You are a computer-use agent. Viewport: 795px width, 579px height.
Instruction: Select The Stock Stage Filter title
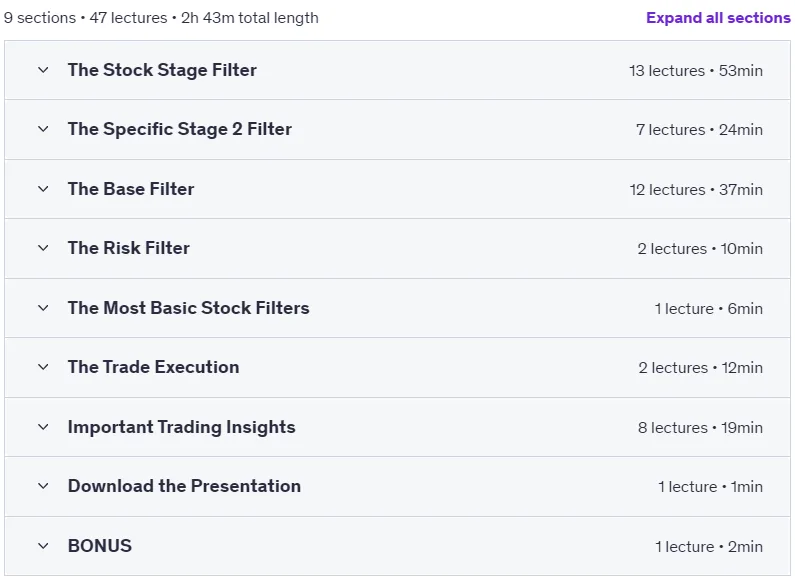[162, 70]
